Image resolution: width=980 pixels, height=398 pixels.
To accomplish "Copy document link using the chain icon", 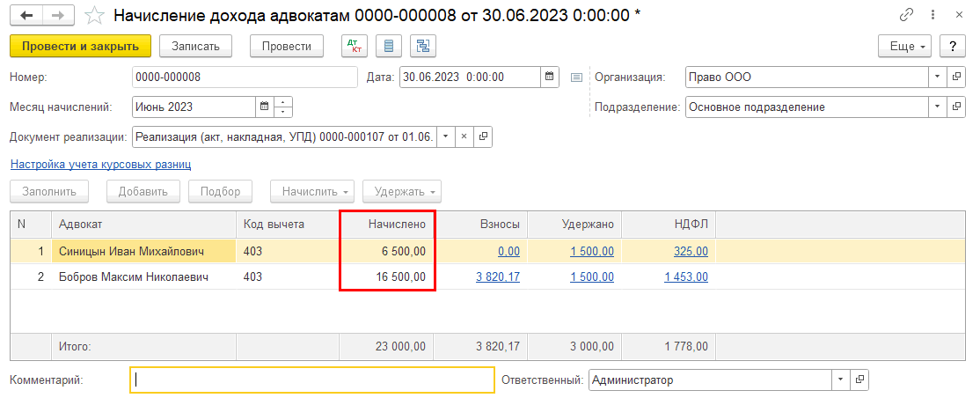I will [x=906, y=16].
